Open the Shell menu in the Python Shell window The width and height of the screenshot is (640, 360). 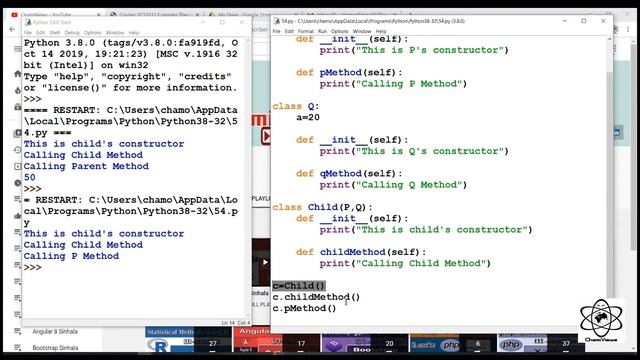[55, 33]
